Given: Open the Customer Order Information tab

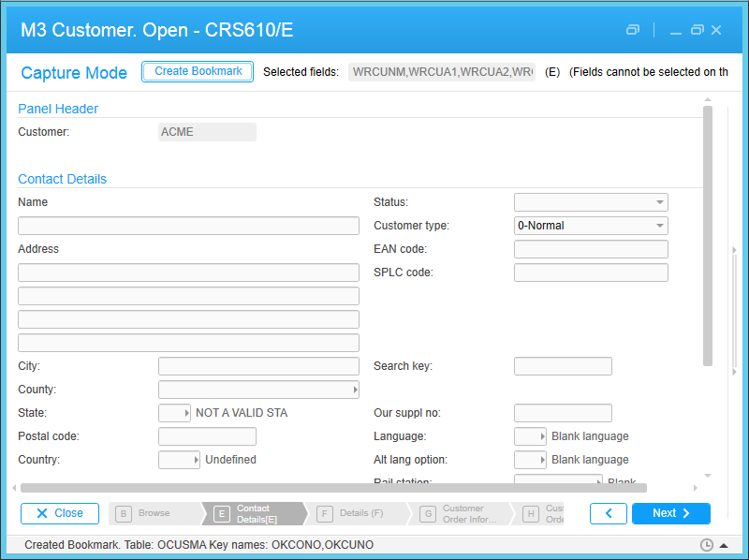Looking at the screenshot, I should tap(463, 513).
